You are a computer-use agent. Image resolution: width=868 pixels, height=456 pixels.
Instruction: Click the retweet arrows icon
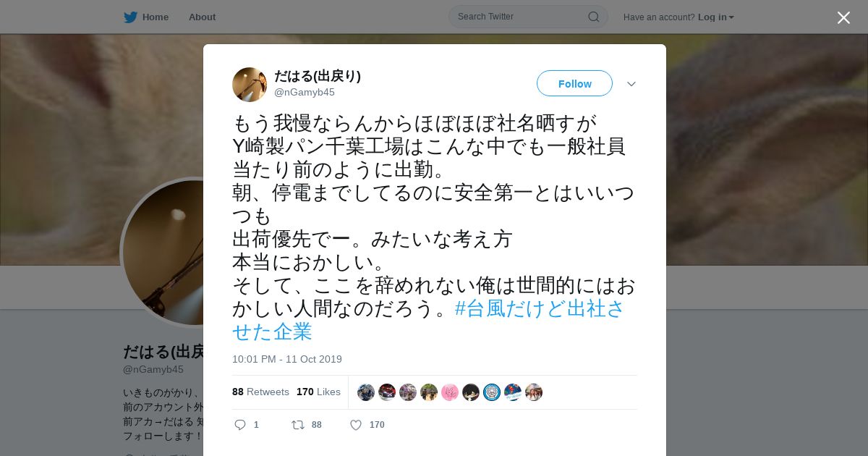[298, 425]
